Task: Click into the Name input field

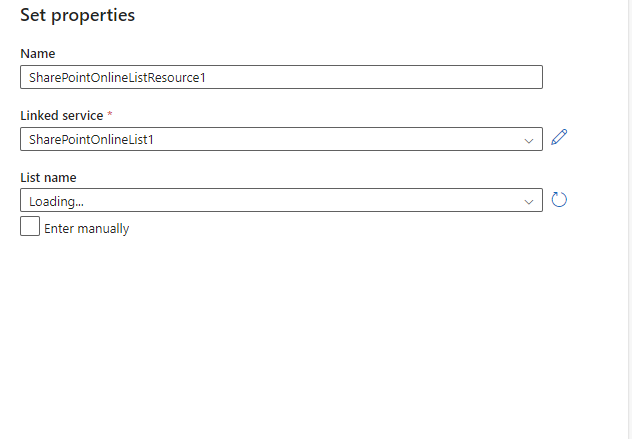Action: 281,77
